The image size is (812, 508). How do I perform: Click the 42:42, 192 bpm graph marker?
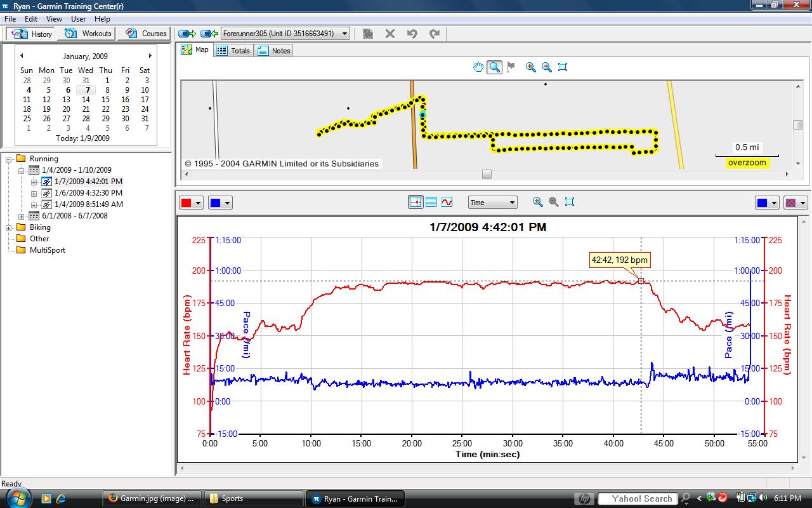[641, 281]
